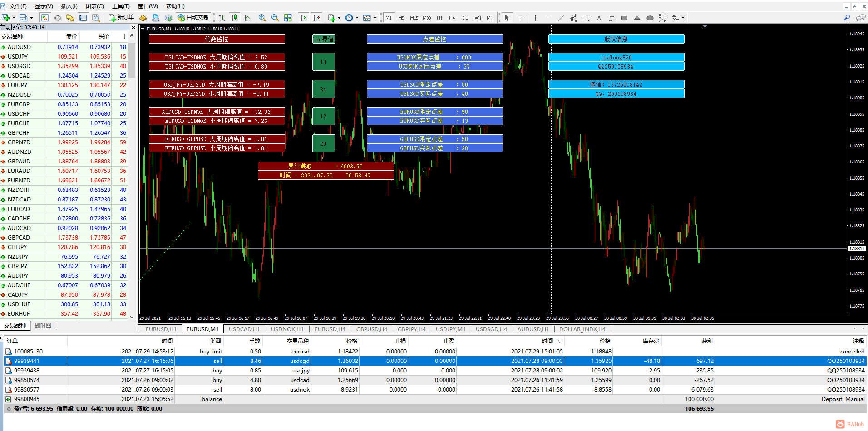
Task: Add an indicator with the green plus icon
Action: click(x=332, y=18)
